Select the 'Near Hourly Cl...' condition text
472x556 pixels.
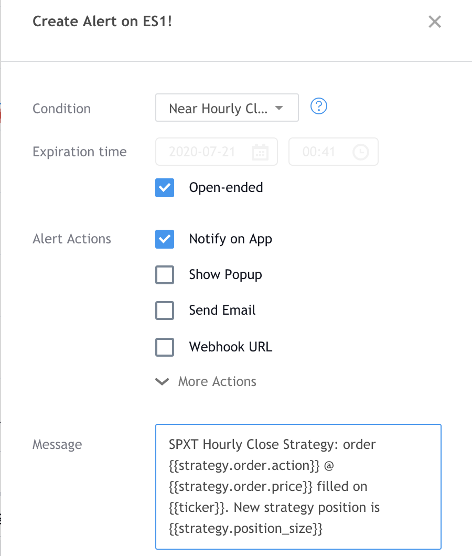pyautogui.click(x=218, y=108)
